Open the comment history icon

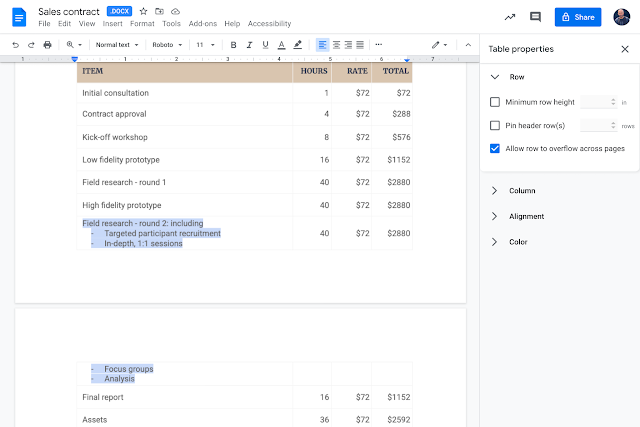535,17
